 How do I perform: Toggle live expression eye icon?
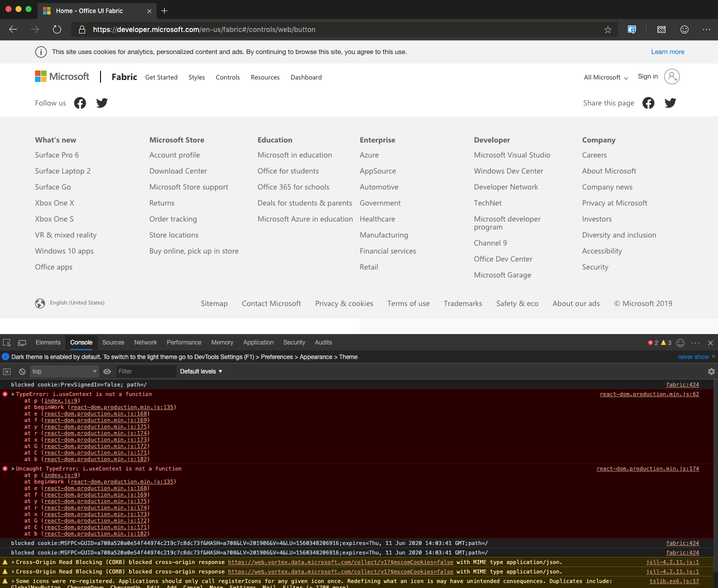pyautogui.click(x=107, y=371)
